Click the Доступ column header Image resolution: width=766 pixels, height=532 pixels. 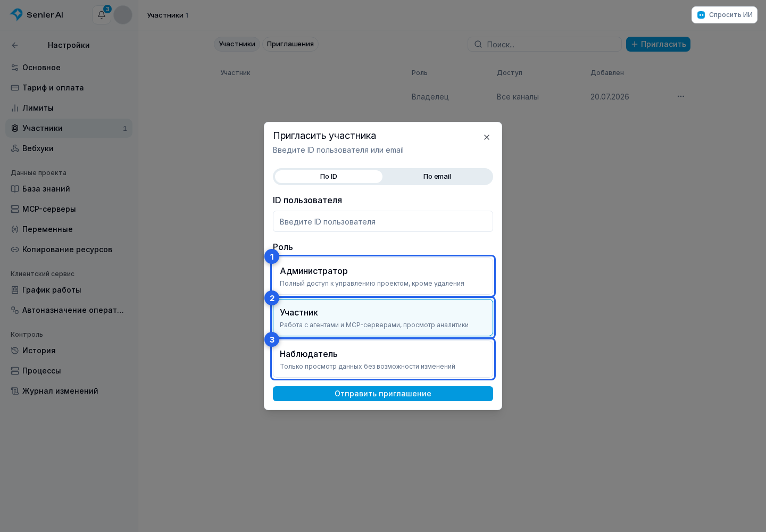[x=510, y=73]
